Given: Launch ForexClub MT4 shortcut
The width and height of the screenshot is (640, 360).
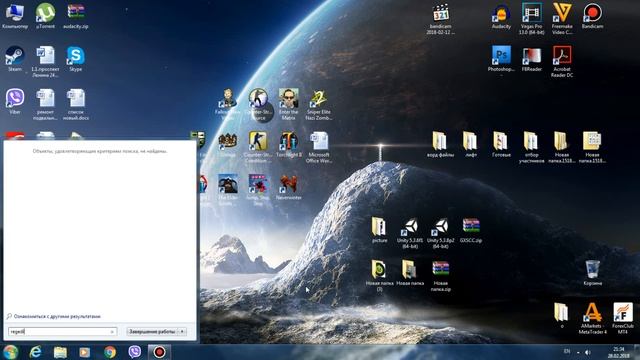Looking at the screenshot, I should tap(623, 318).
